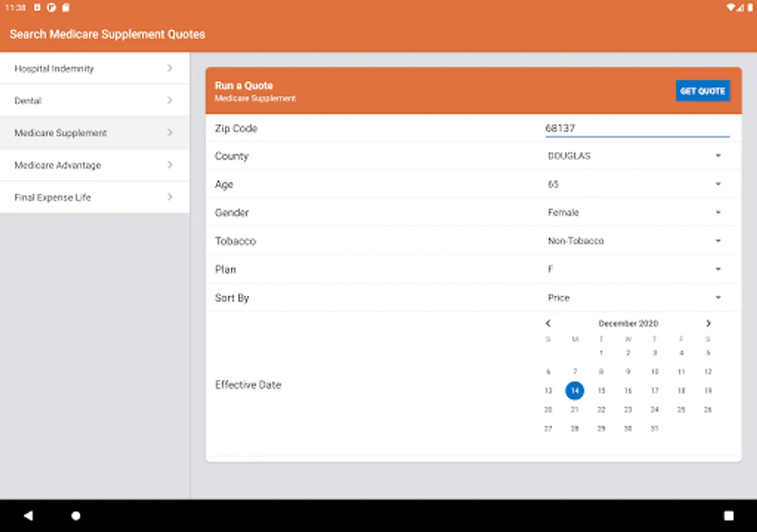Select December 20 in calendar

point(548,410)
